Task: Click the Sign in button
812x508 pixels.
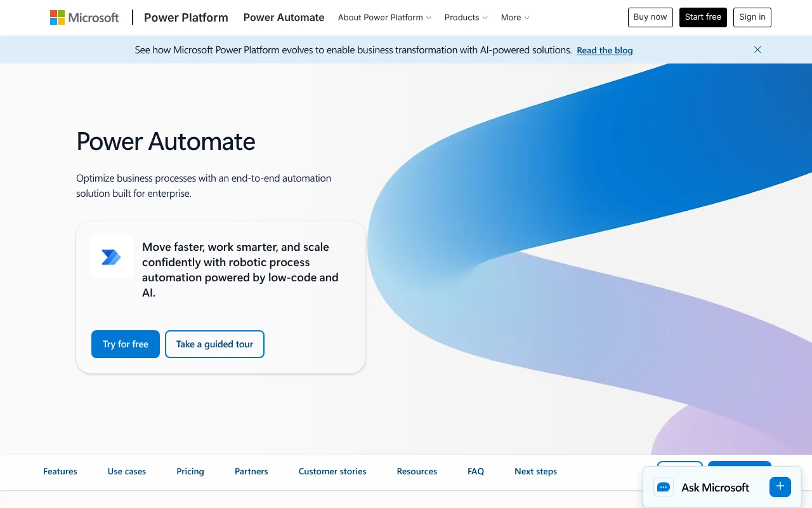Action: click(752, 17)
